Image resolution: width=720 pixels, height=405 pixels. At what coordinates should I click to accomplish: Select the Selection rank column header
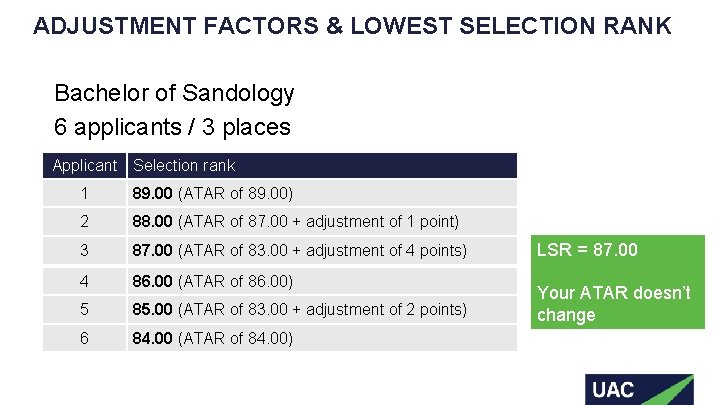pos(184,165)
